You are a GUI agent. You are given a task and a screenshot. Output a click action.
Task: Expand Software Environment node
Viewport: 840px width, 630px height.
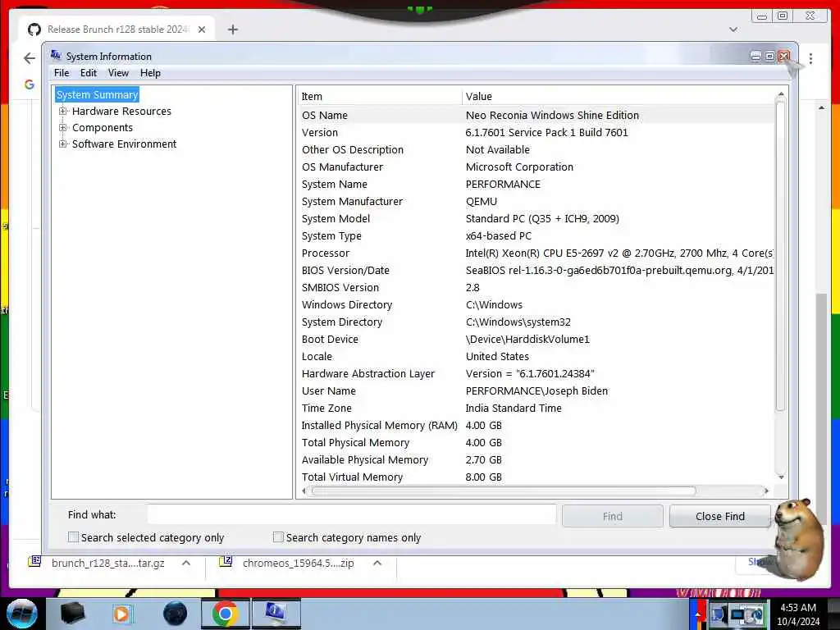[62, 144]
